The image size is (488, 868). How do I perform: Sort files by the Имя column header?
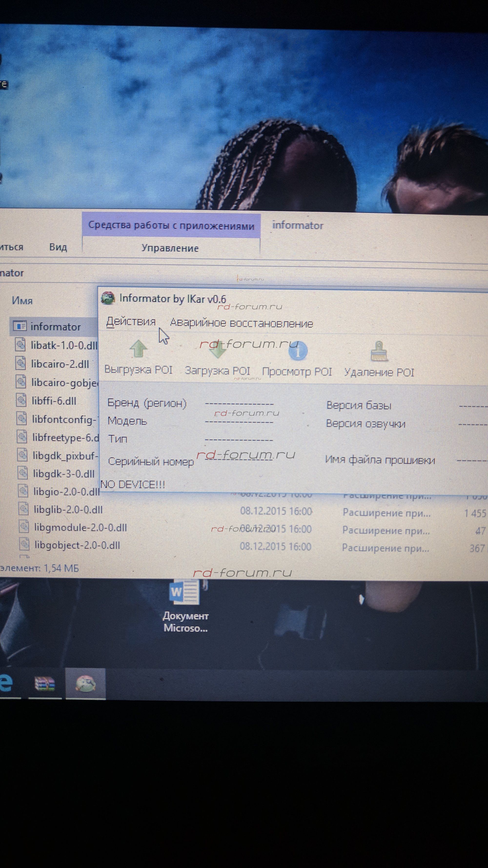[x=22, y=300]
